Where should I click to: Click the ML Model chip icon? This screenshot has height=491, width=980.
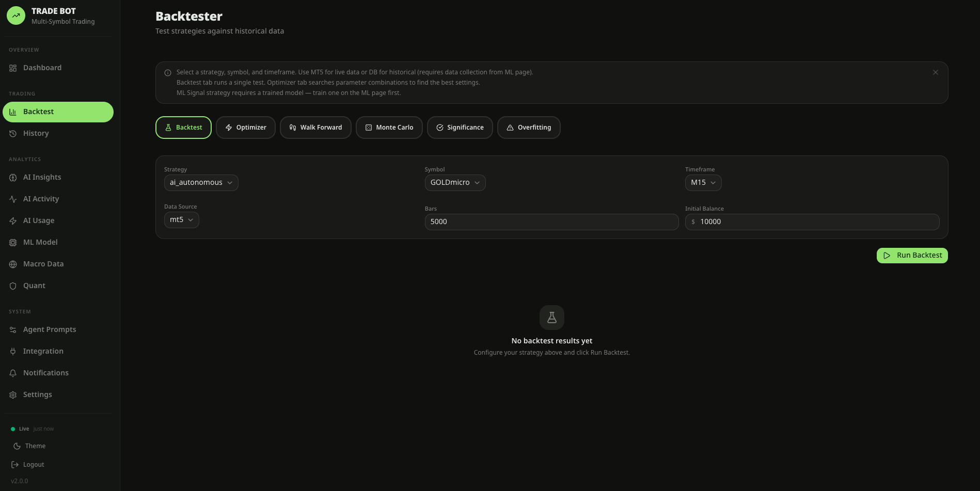[x=13, y=243]
